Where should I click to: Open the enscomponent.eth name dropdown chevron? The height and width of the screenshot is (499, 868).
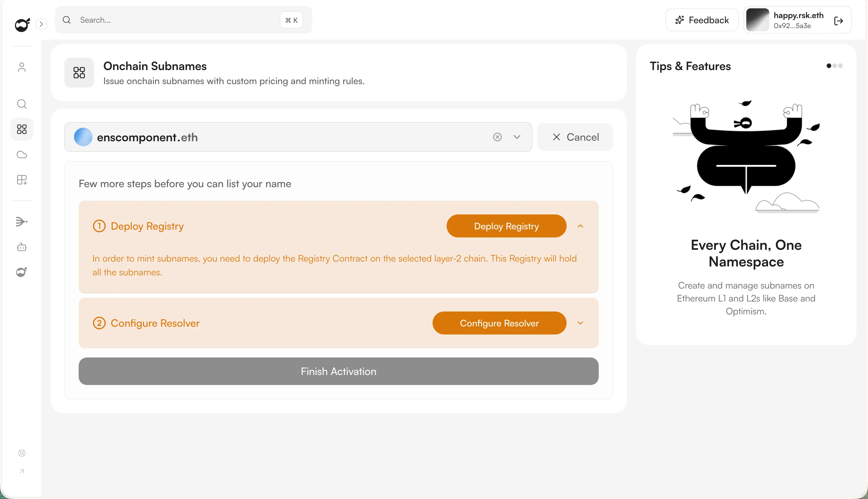coord(517,137)
